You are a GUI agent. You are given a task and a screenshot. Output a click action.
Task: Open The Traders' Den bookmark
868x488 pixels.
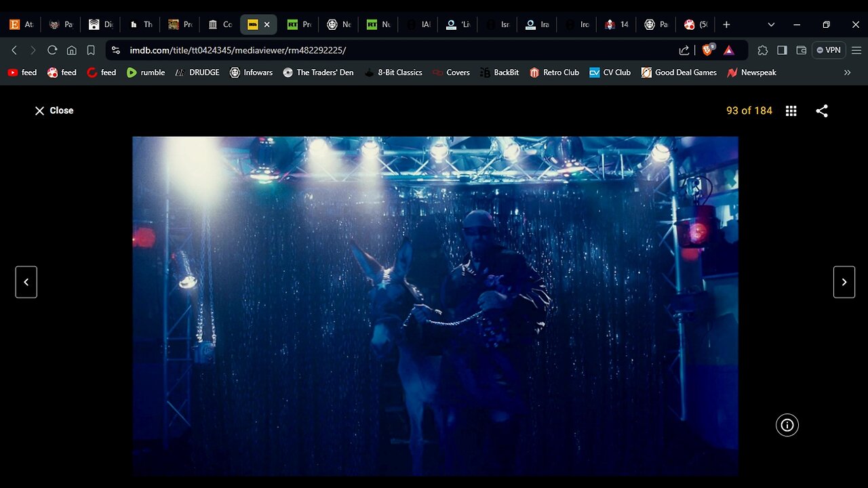coord(318,73)
